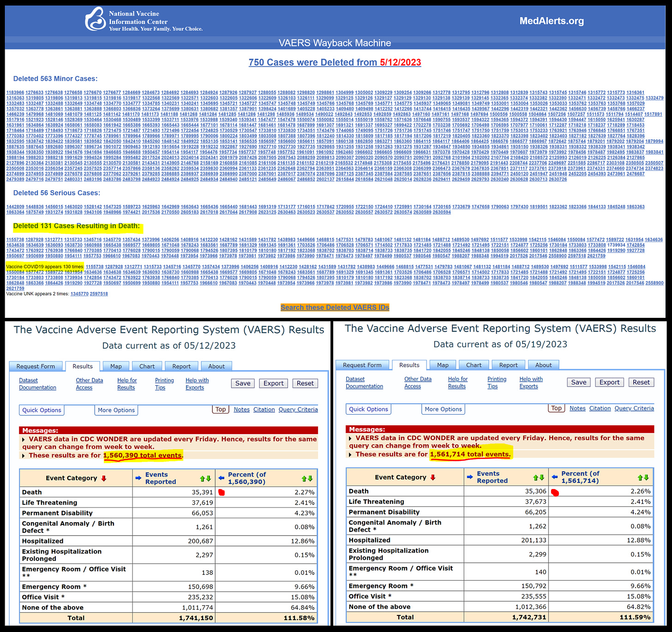This screenshot has width=672, height=632.
Task: Click blue left arrow beside Percent, 05/12/2023 table
Action: (x=221, y=478)
